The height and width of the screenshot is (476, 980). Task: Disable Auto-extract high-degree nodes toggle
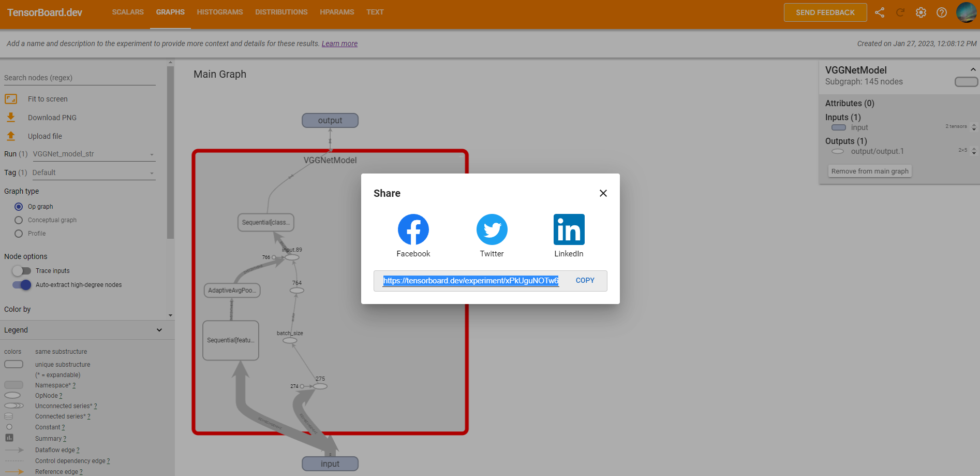point(22,285)
